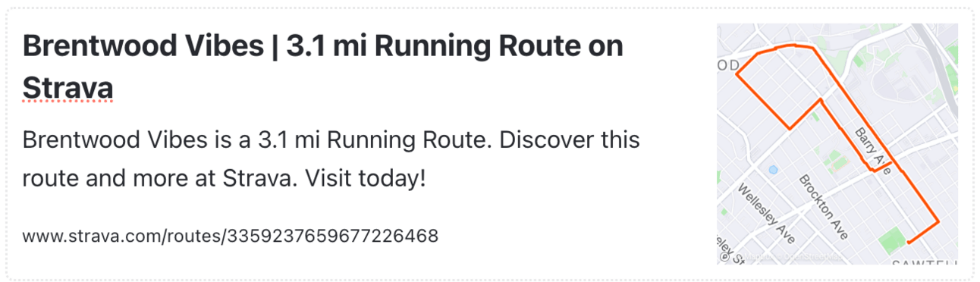Screen dimensions: 980x282
Task: Click the partial "OD" label on map
Action: pyautogui.click(x=727, y=65)
